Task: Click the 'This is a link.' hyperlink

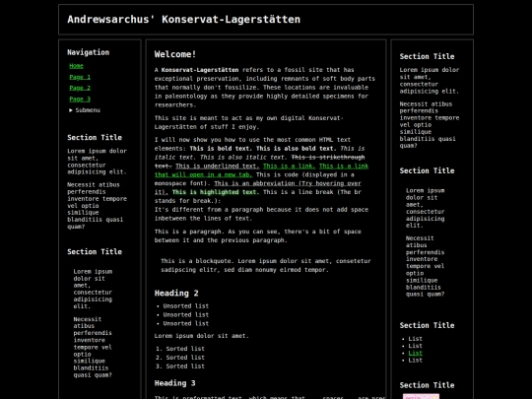Action: pyautogui.click(x=289, y=166)
